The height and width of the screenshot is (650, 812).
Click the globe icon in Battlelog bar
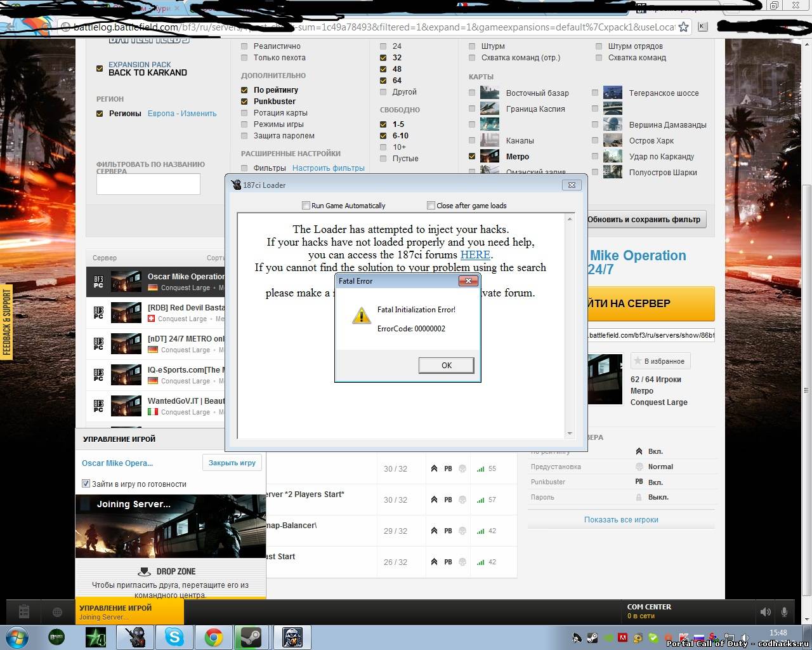[x=57, y=612]
